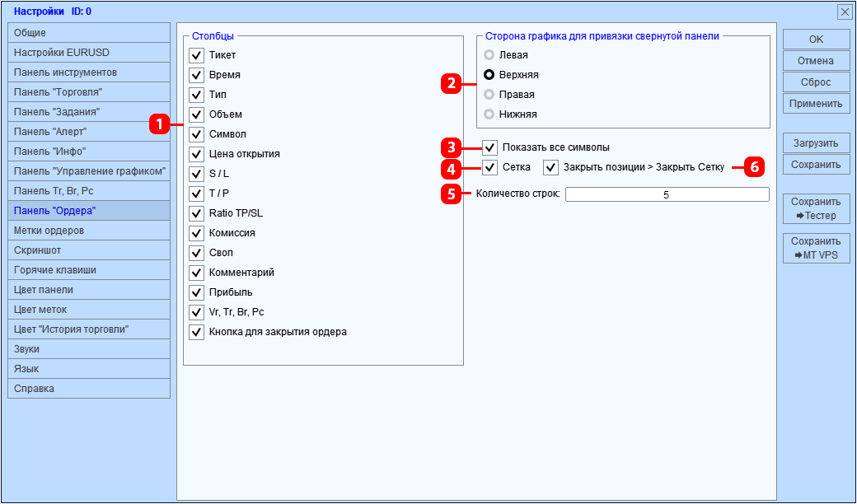Screen dimensions: 857x504
Task: Uncheck the Тикет column checkbox
Action: pos(196,55)
